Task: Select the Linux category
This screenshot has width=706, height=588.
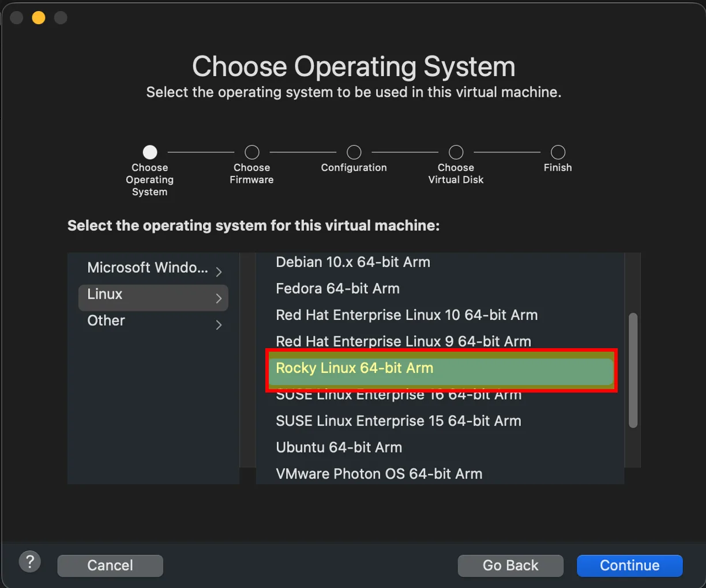Action: coord(153,297)
